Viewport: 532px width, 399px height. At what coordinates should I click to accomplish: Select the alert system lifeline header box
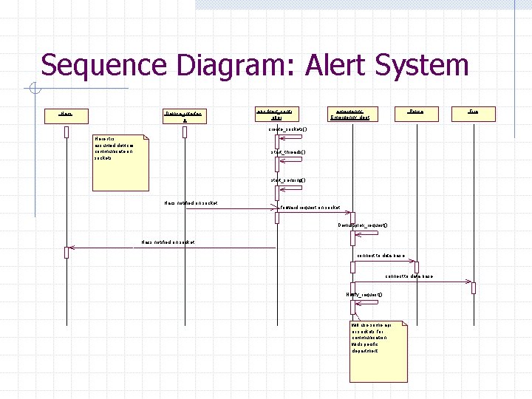point(277,114)
